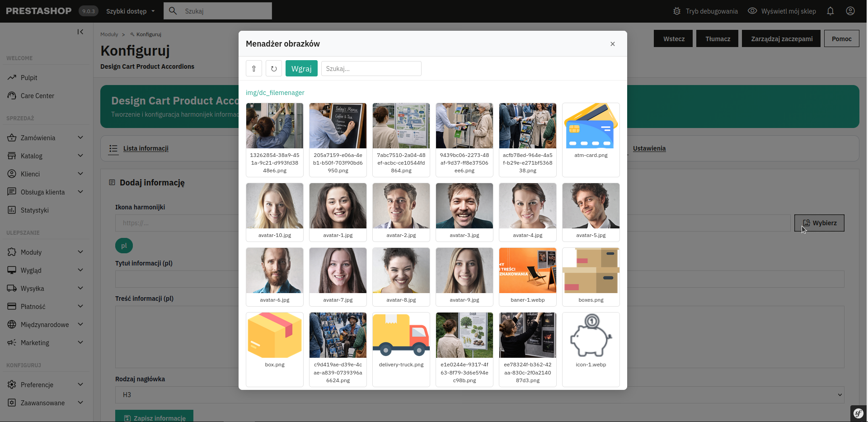
Task: Click the Klienci person icon
Action: (12, 174)
